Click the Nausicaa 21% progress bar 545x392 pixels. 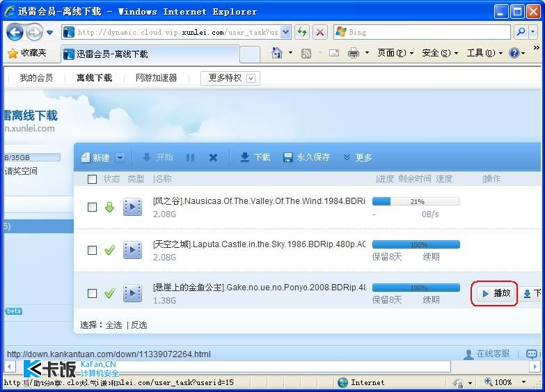416,201
